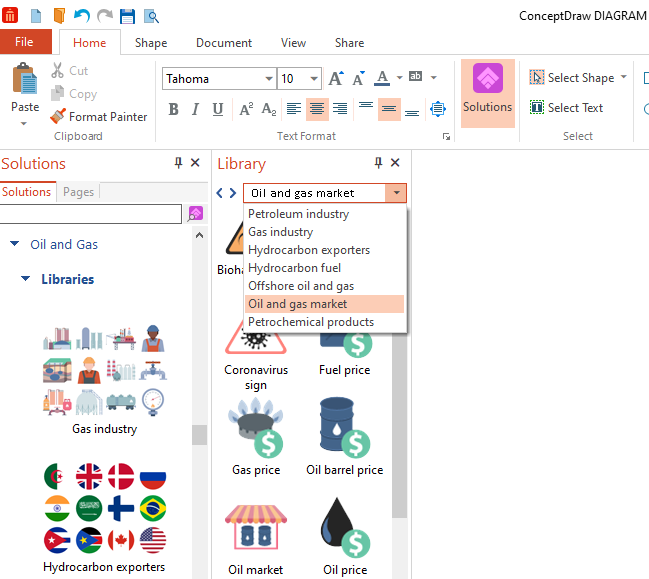This screenshot has width=649, height=579.
Task: Open Select Shape dropdown arrow
Action: coord(623,77)
